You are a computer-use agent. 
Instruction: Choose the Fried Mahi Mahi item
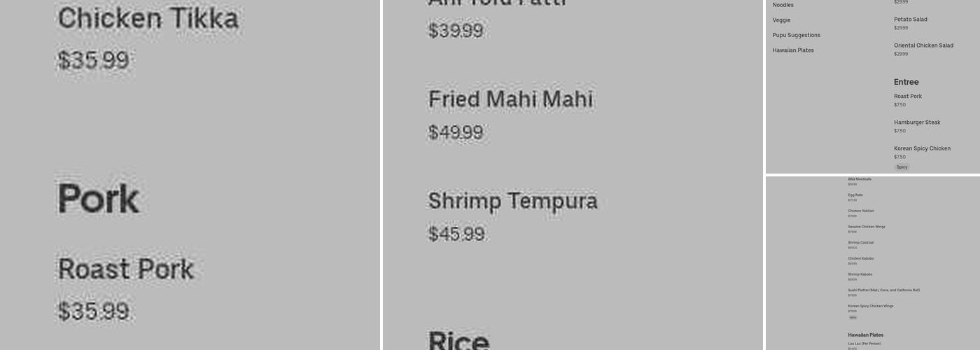point(510,99)
